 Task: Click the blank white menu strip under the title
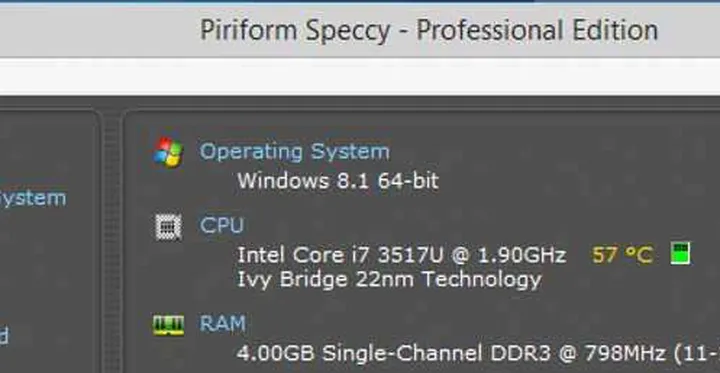(x=360, y=76)
